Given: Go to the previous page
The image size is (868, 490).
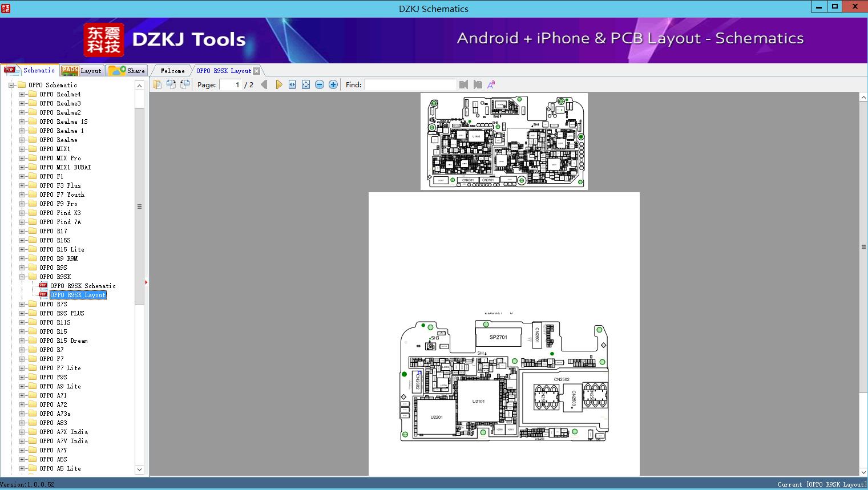Looking at the screenshot, I should pos(264,84).
